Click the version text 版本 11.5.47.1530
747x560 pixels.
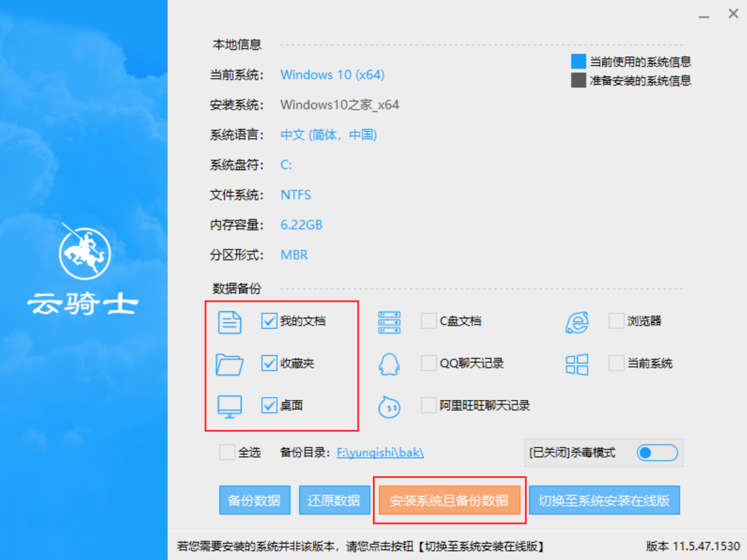(x=693, y=546)
